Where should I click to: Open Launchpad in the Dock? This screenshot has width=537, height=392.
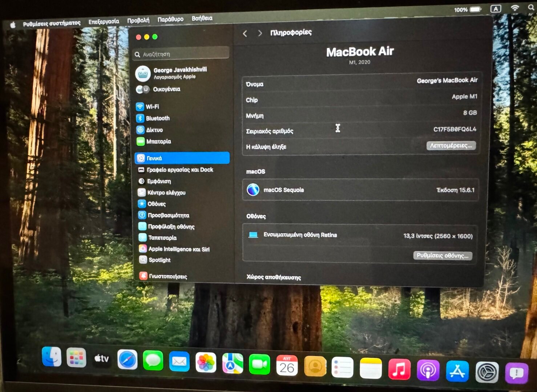[76, 358]
